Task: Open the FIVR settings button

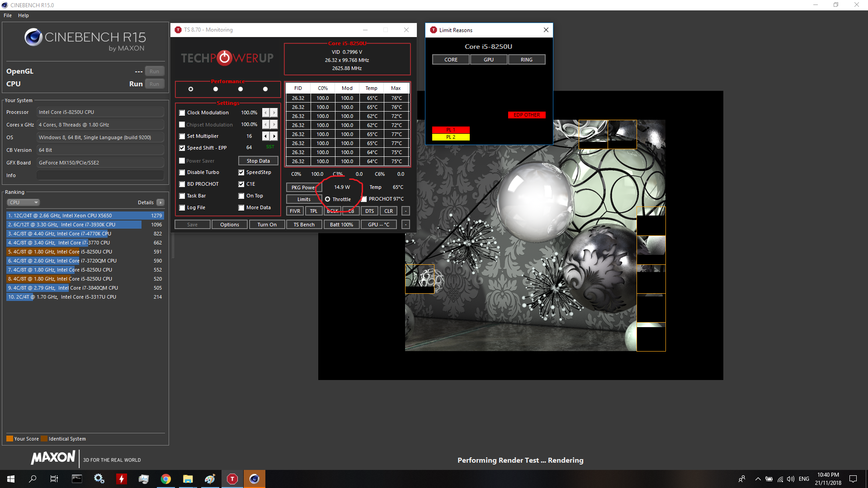Action: click(295, 211)
